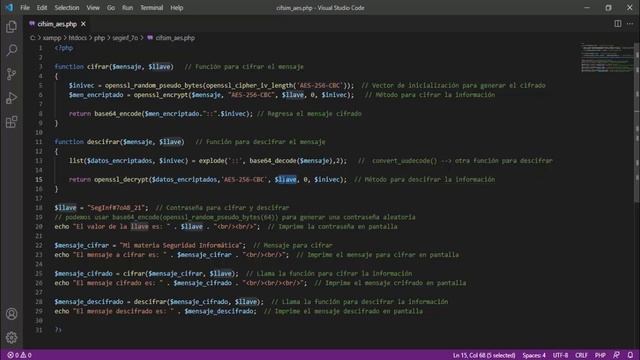Click the php breadcrumb segment
Viewport: 640px width, 360px height.
point(100,38)
